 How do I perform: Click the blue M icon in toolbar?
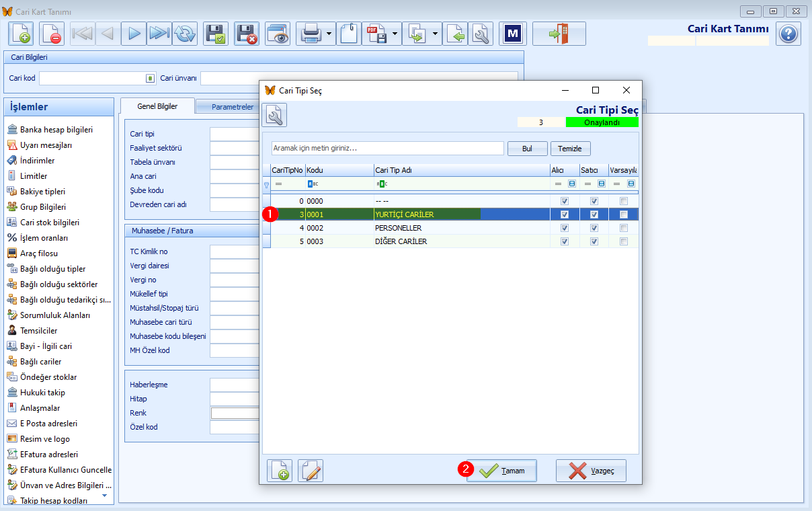pos(514,34)
